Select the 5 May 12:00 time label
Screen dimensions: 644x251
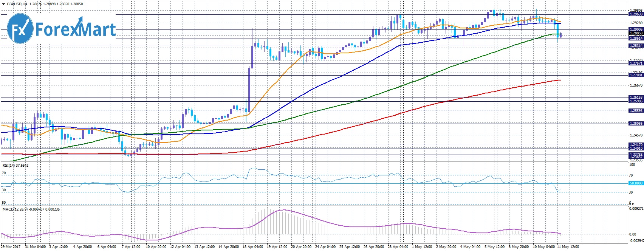pyautogui.click(x=494, y=247)
